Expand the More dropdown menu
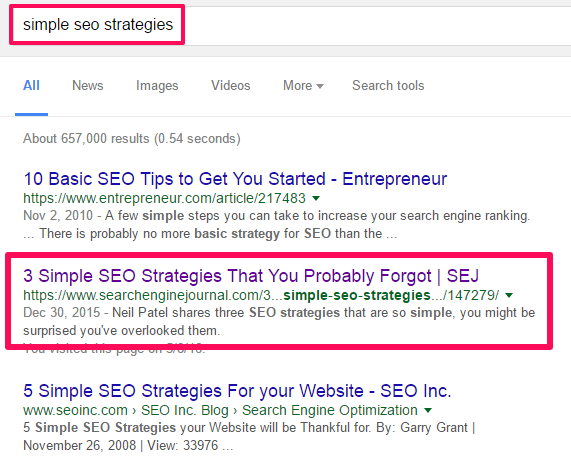 pos(303,86)
